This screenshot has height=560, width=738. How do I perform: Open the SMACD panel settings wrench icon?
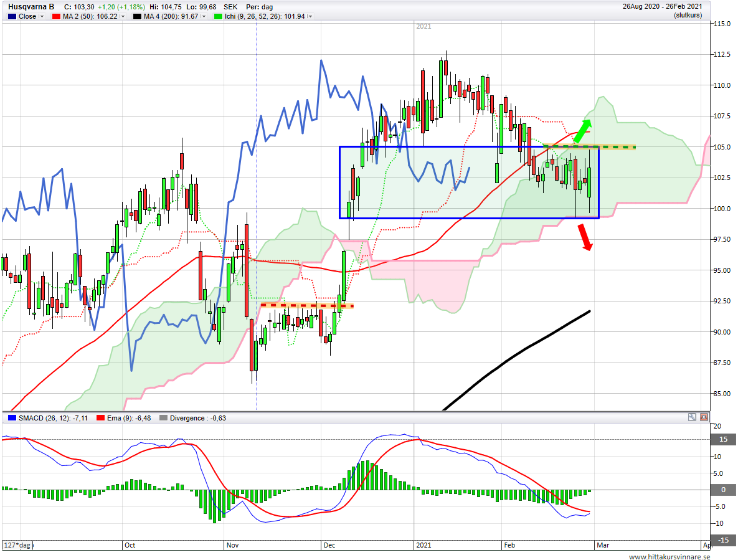tap(692, 417)
